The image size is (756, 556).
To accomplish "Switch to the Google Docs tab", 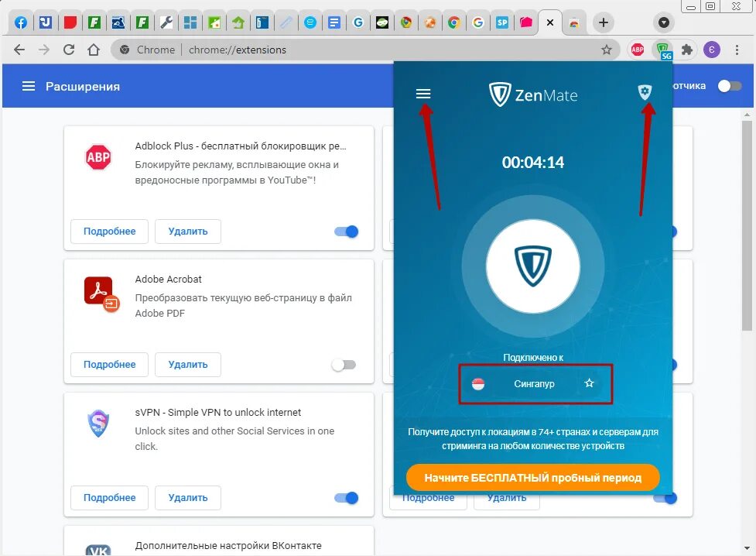I will (334, 22).
